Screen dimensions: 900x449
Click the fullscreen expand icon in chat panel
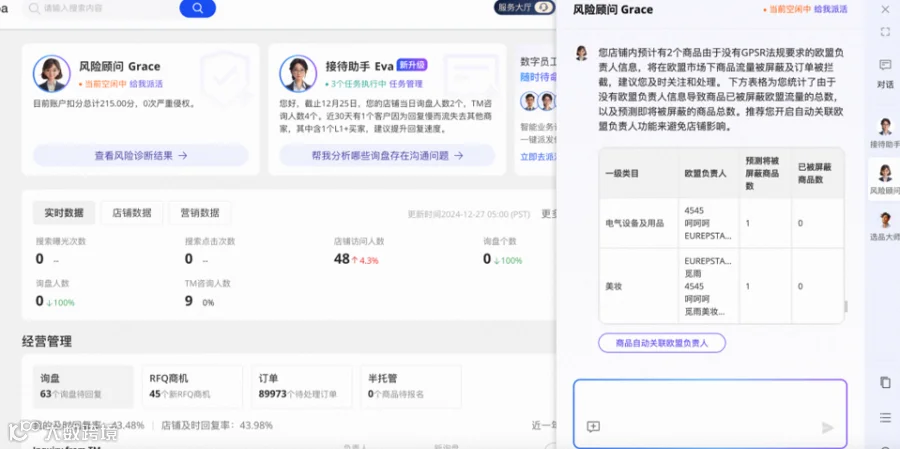[885, 32]
